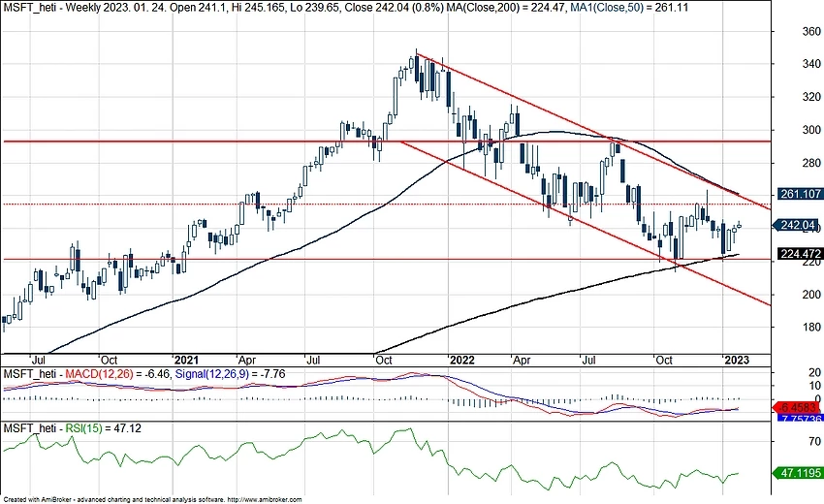The image size is (824, 504).
Task: Click the green 47.1195 RSI value tag
Action: [x=798, y=473]
